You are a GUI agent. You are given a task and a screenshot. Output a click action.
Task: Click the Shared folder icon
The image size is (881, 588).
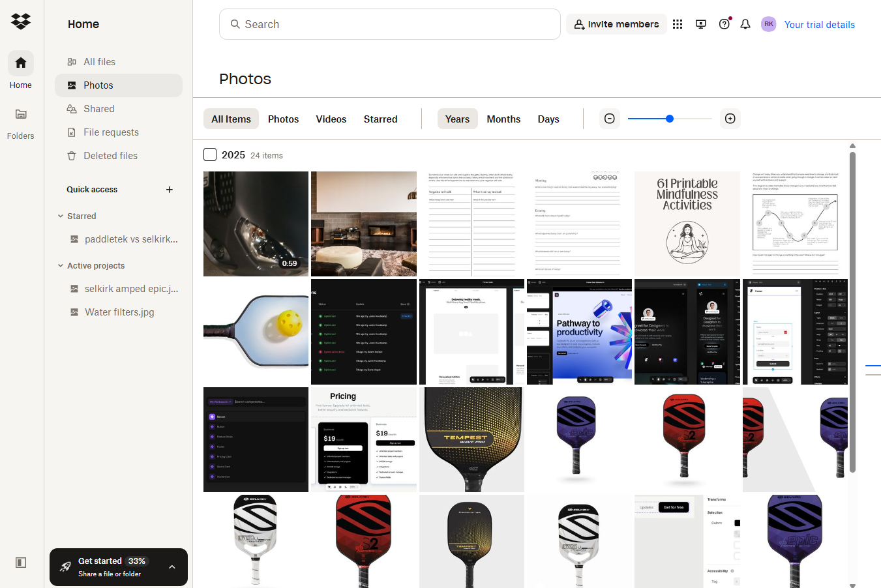[72, 109]
